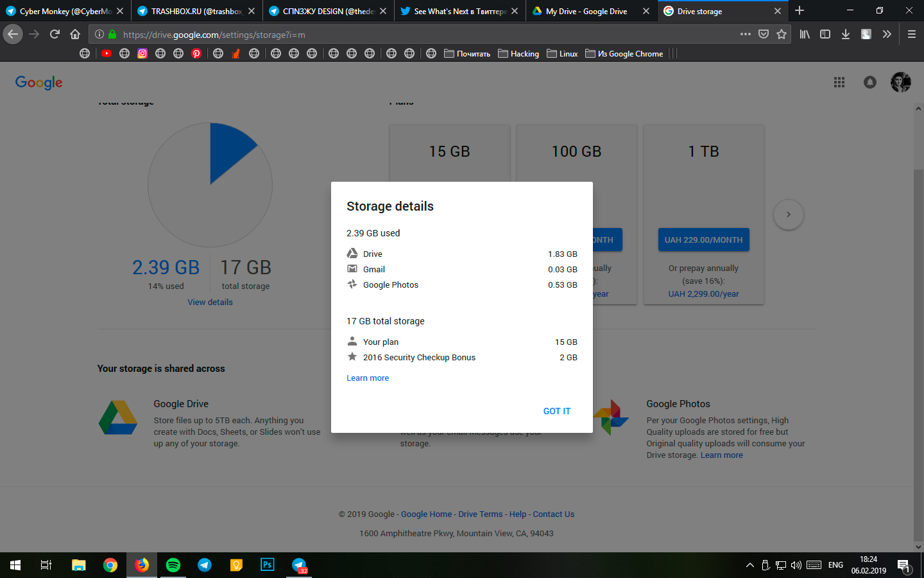Image resolution: width=924 pixels, height=578 pixels.
Task: Open the Firefox downloads panel
Action: pos(846,34)
